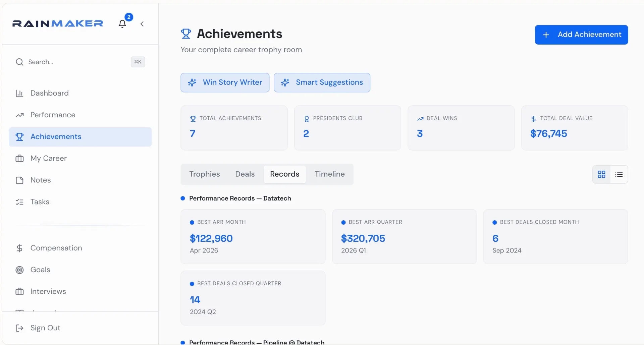644x345 pixels.
Task: Click the Deal Wins stat card
Action: [x=461, y=128]
